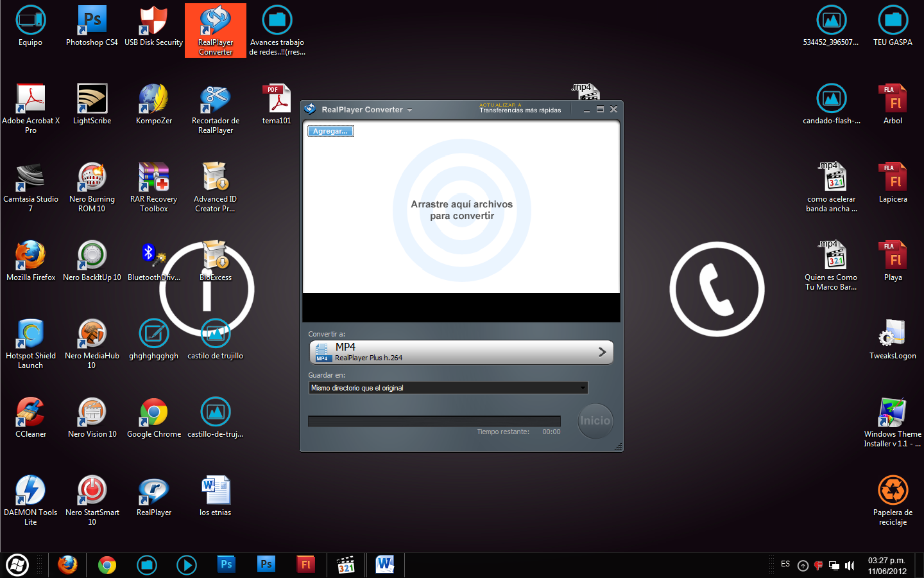Click the 'Tiempo restante:' label

[x=503, y=432]
